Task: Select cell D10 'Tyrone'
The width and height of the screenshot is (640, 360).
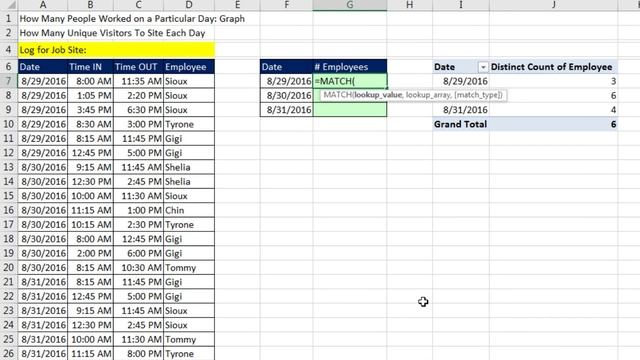Action: tap(189, 124)
